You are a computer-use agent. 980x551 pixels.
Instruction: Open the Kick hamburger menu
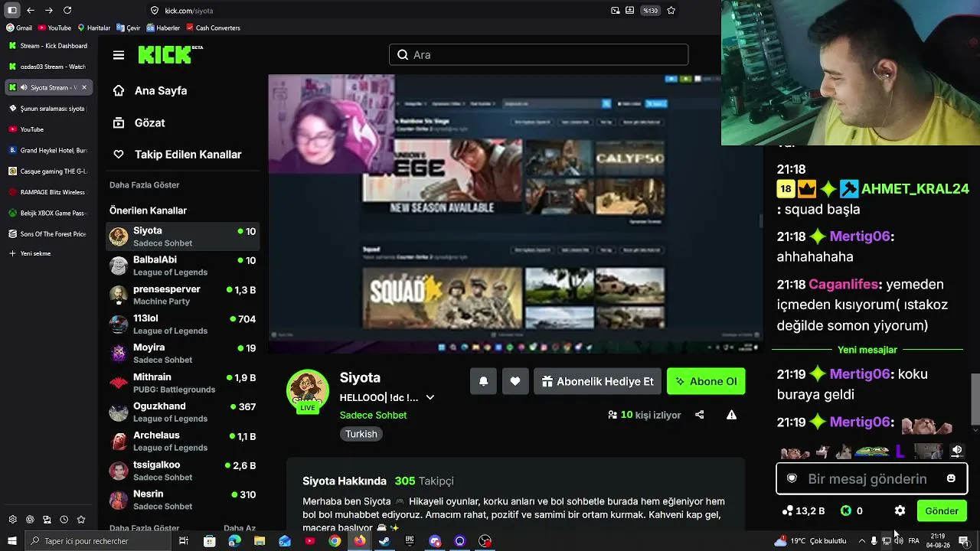[119, 55]
